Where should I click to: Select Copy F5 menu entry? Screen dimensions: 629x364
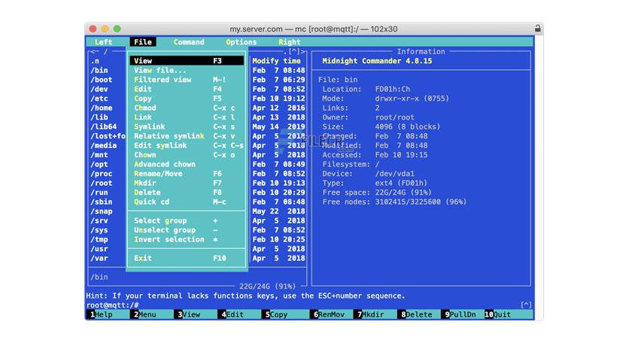click(187, 99)
